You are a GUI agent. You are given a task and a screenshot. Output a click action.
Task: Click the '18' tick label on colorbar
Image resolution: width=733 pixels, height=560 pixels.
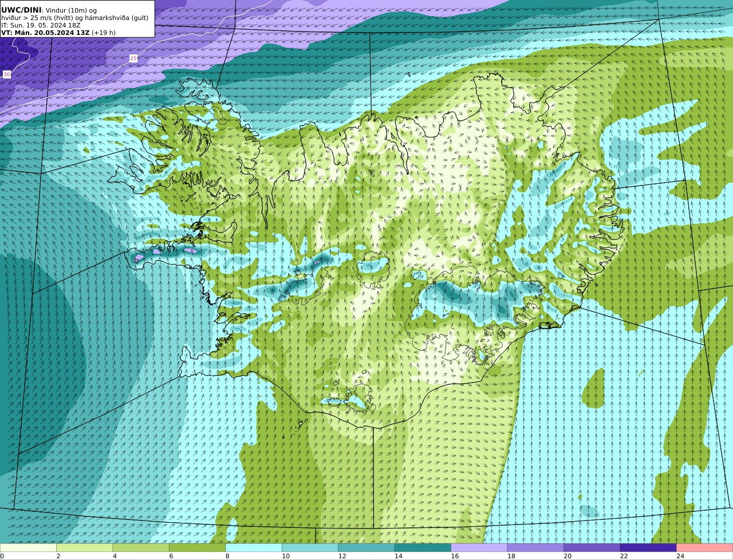coord(511,556)
